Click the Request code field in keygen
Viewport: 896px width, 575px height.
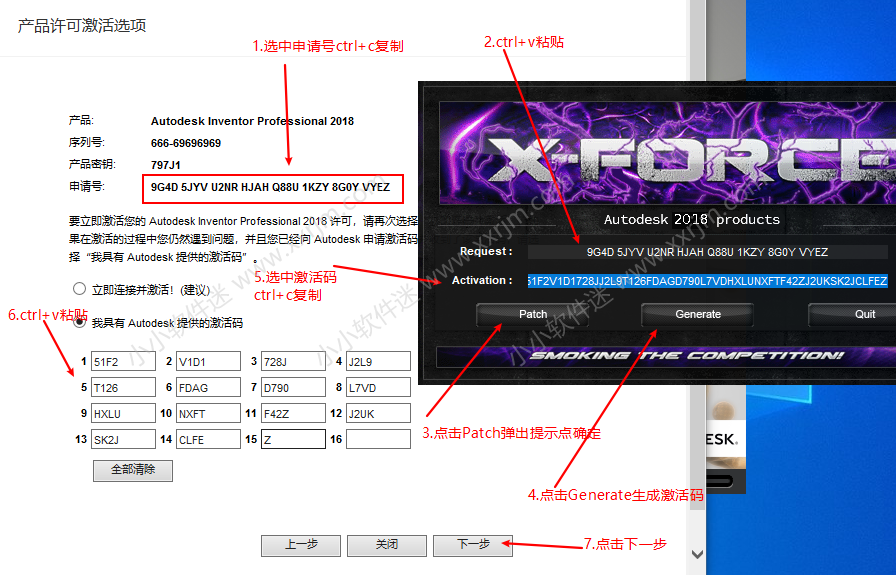pos(706,252)
